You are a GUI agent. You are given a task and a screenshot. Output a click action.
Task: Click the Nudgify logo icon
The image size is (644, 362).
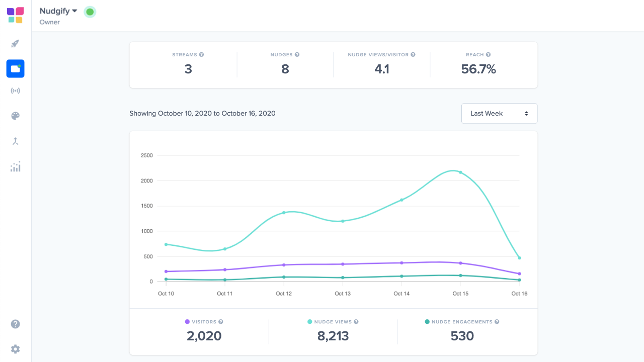15,15
